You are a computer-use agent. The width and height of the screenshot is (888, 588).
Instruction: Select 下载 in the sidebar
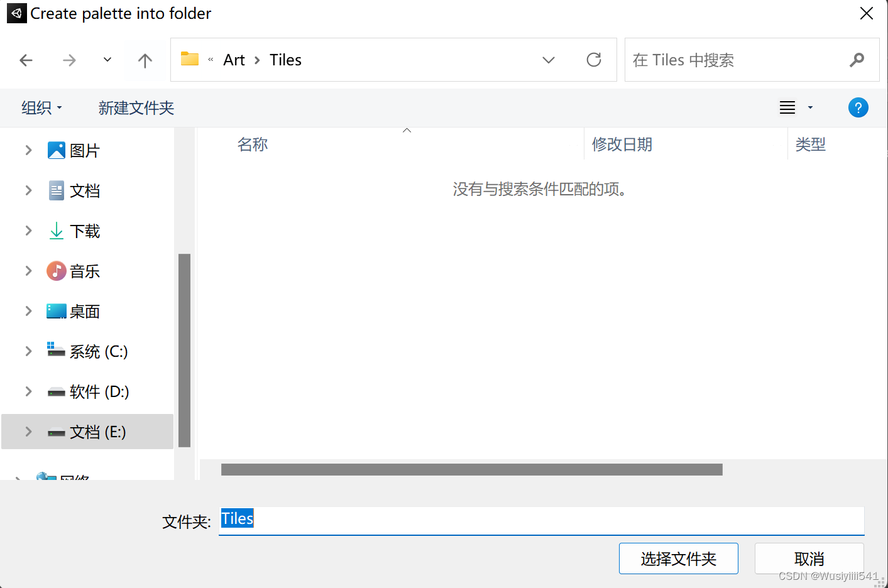[86, 231]
